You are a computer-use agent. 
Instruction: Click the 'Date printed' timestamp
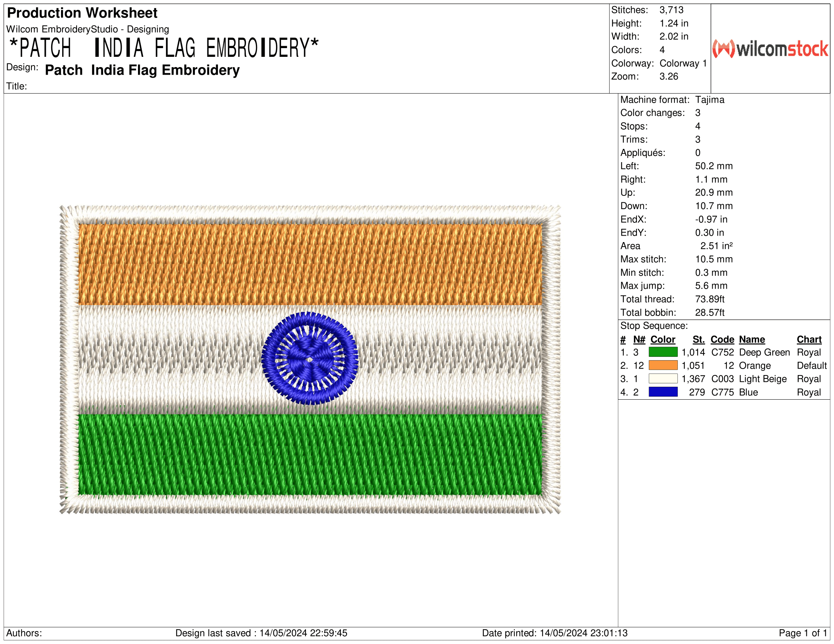click(555, 633)
